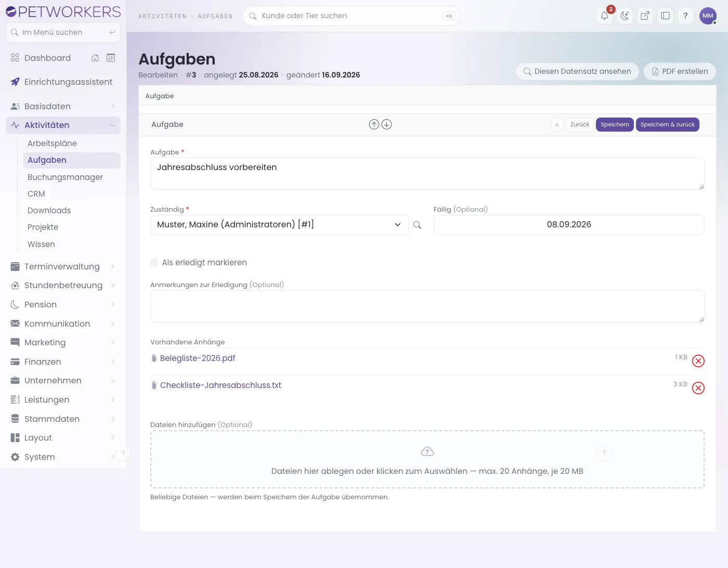Viewport: 728px width, 568px height.
Task: Open the help question mark
Action: [685, 16]
